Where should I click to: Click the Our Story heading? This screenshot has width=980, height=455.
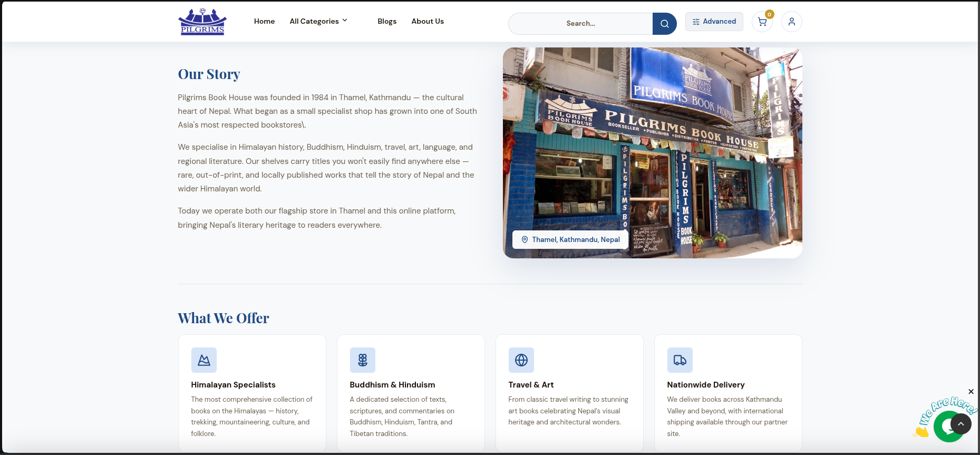[209, 74]
